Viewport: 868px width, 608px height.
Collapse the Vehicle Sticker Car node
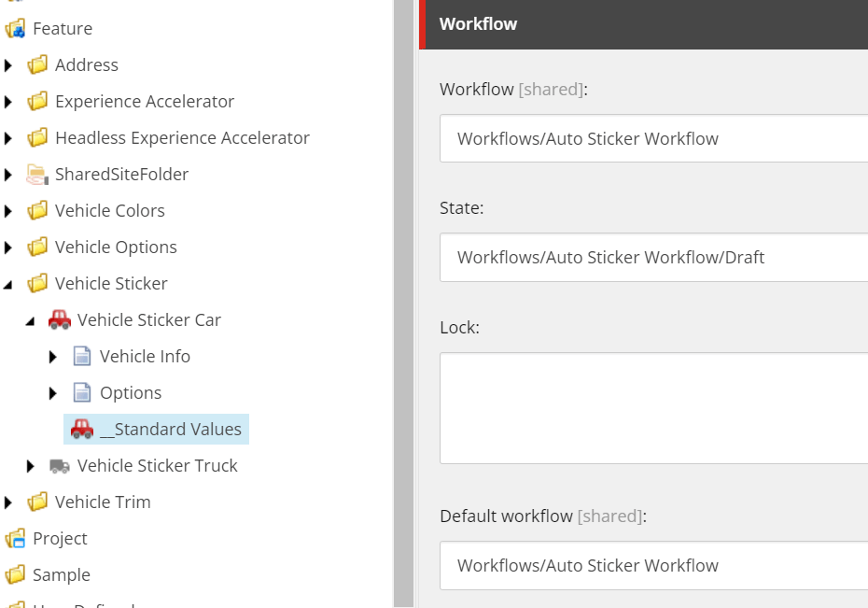[31, 320]
